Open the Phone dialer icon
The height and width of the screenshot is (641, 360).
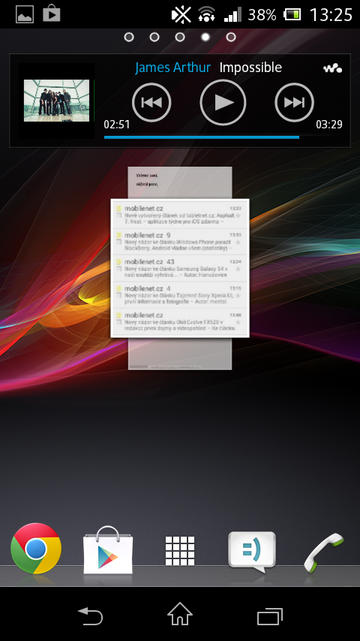coord(324,552)
